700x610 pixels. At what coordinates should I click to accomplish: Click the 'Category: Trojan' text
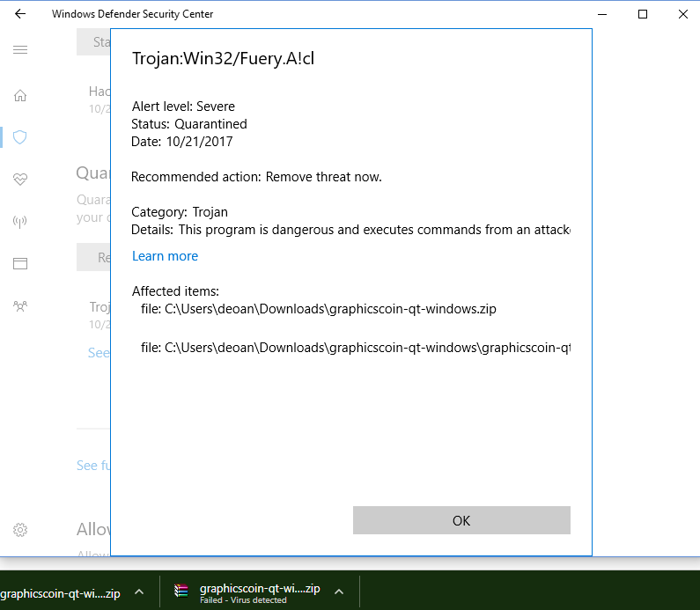coord(180,212)
